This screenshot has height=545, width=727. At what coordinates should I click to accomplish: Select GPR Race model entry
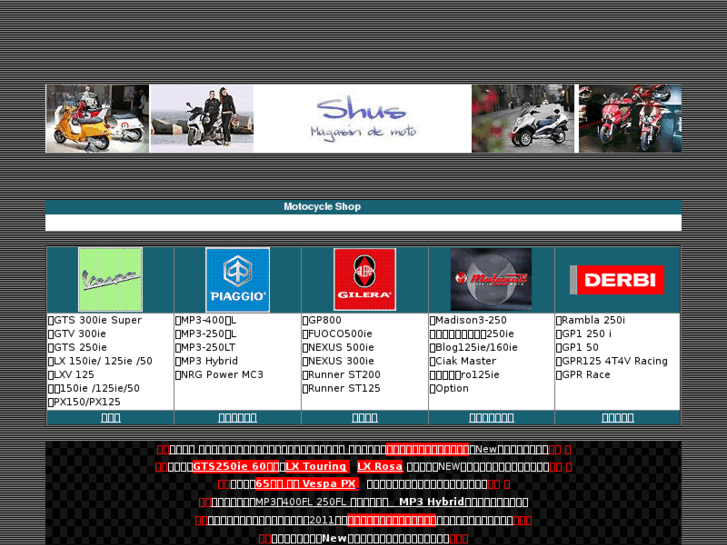coord(583,375)
